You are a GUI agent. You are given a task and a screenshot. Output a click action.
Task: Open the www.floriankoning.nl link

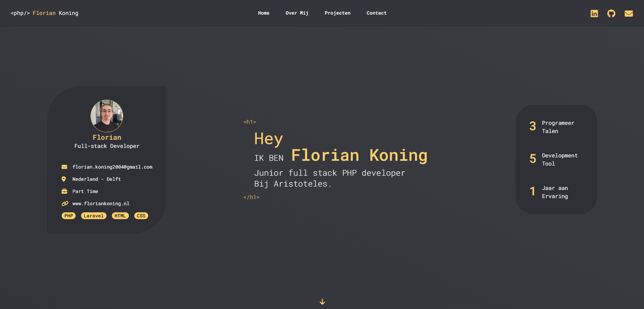101,204
